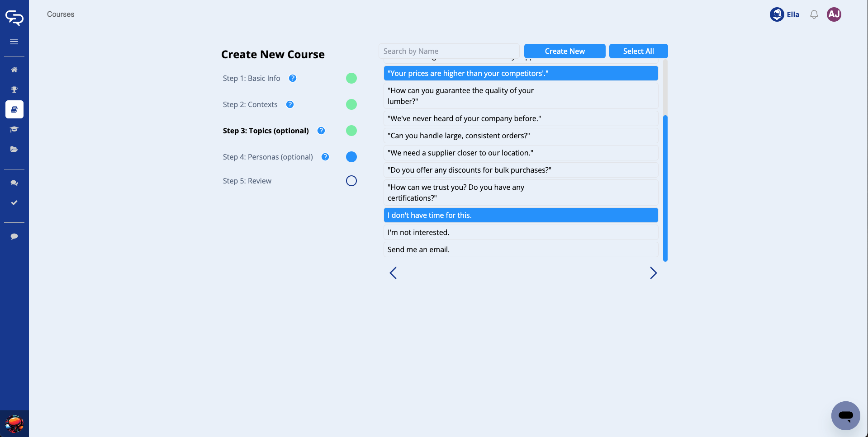
Task: Deselect "Your prices are higher" topic
Action: [x=521, y=73]
